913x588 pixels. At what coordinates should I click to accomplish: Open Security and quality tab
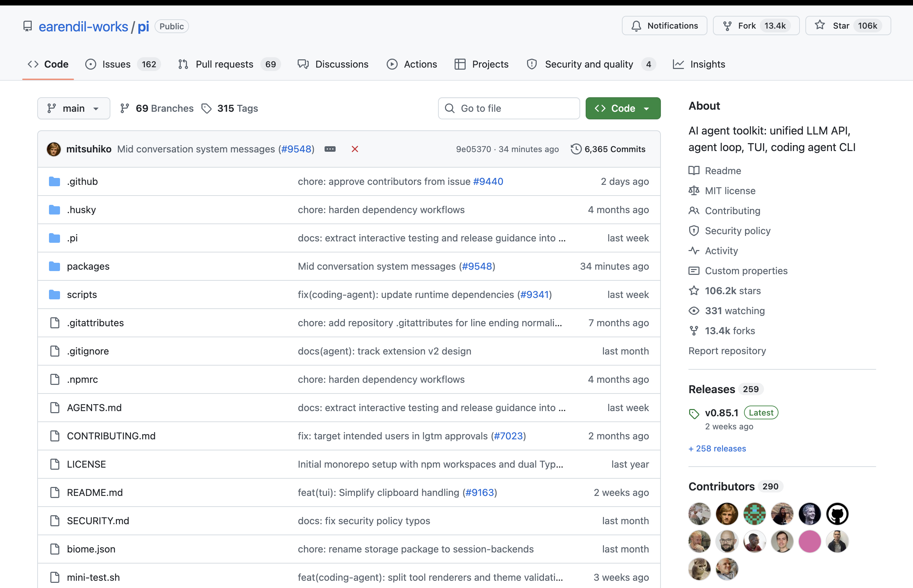pos(591,64)
